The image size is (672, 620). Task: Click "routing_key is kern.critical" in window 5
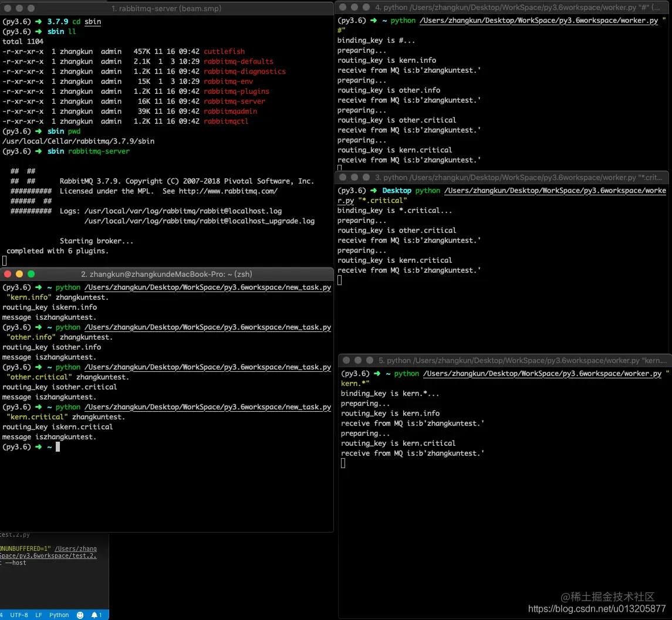tap(398, 443)
